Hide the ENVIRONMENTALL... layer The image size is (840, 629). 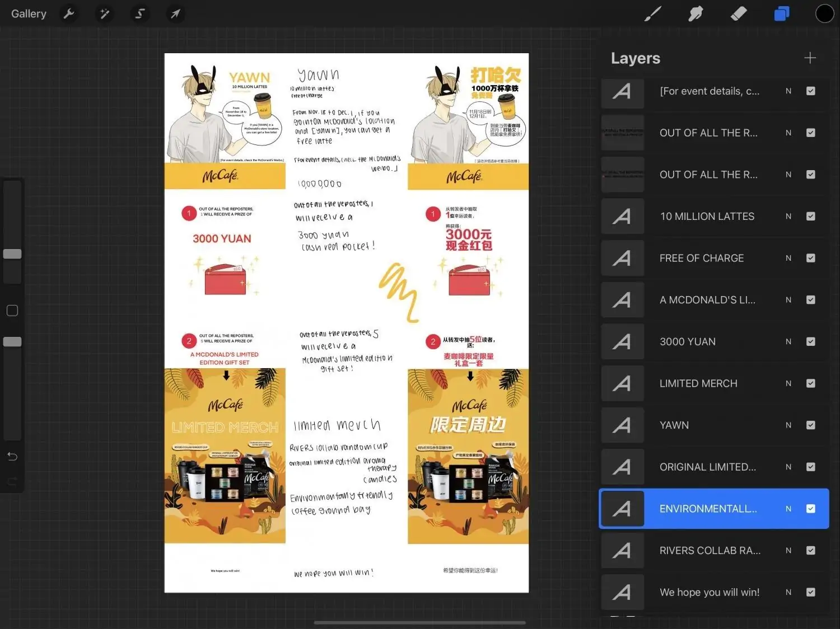pyautogui.click(x=810, y=509)
